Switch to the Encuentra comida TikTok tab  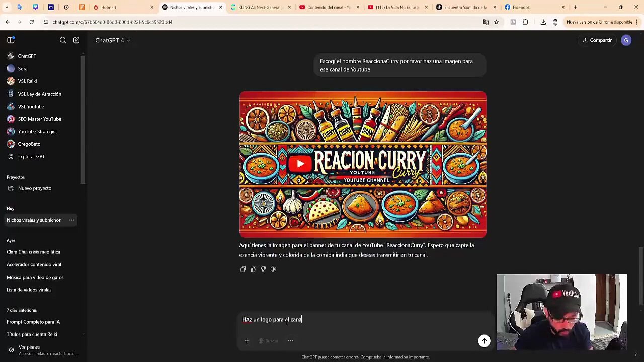point(466,7)
